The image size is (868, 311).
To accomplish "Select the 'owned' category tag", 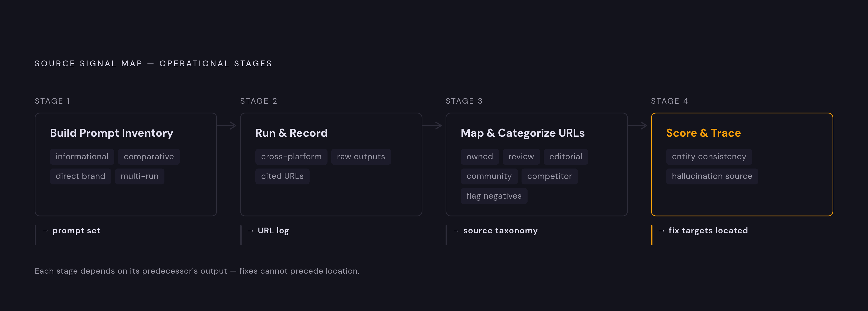I will pyautogui.click(x=480, y=157).
